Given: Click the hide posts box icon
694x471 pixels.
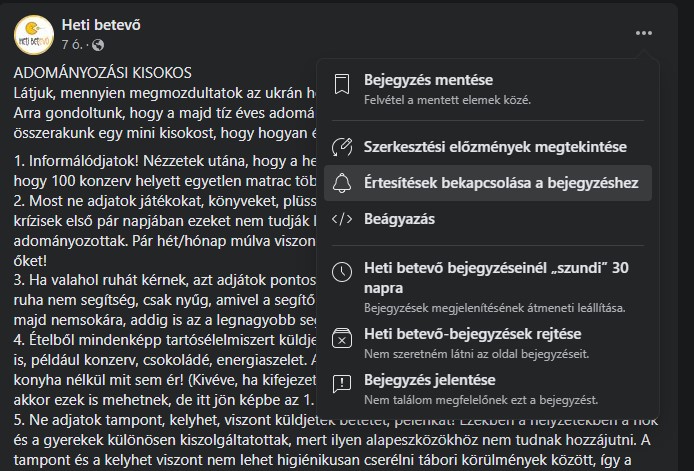Looking at the screenshot, I should tap(342, 338).
